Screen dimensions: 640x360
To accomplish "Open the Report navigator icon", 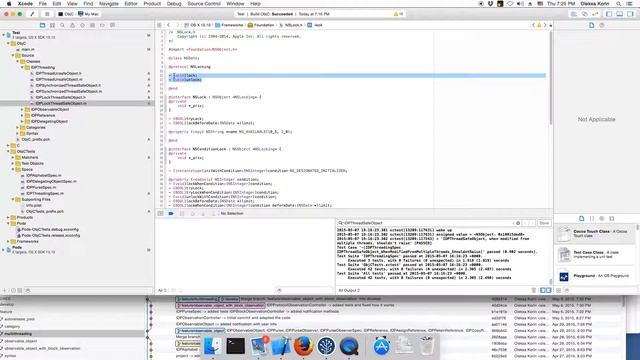I will [112, 25].
